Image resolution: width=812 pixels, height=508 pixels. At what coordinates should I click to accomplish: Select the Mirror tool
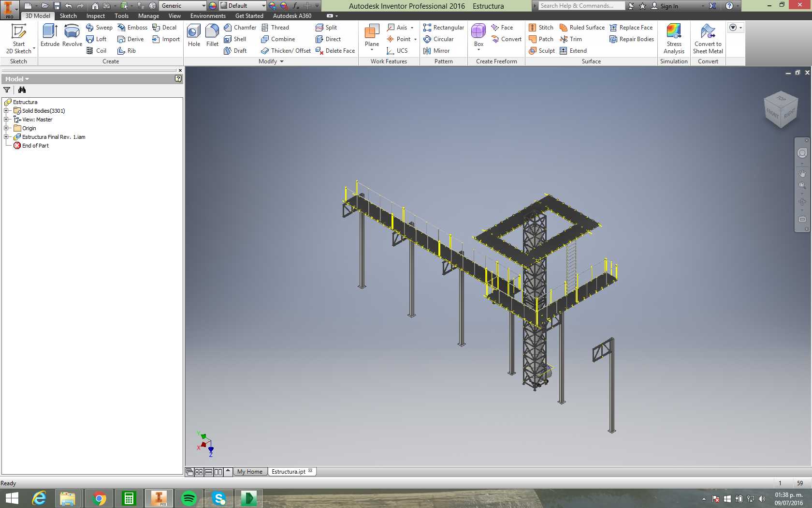click(x=436, y=51)
